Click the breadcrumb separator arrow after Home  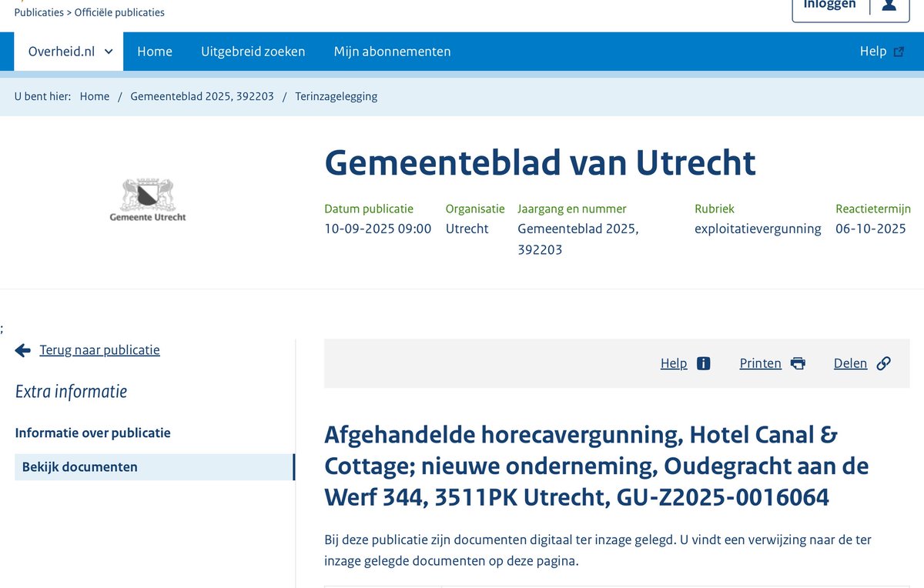click(x=118, y=96)
